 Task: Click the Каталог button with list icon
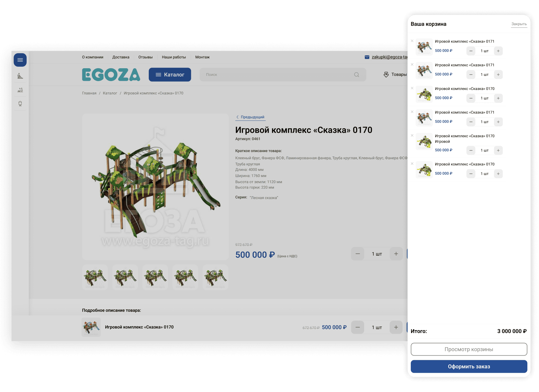pos(170,74)
